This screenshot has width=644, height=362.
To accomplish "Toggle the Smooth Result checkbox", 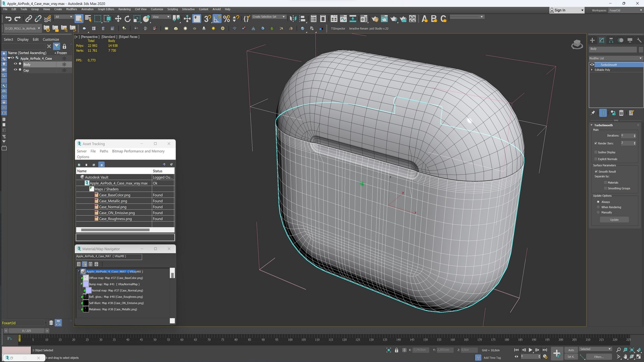I will click(596, 172).
